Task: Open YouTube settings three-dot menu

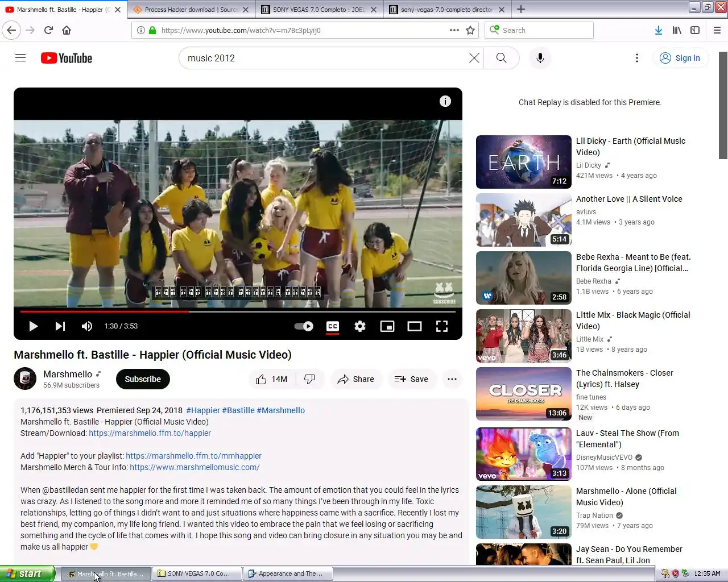Action: click(x=637, y=58)
